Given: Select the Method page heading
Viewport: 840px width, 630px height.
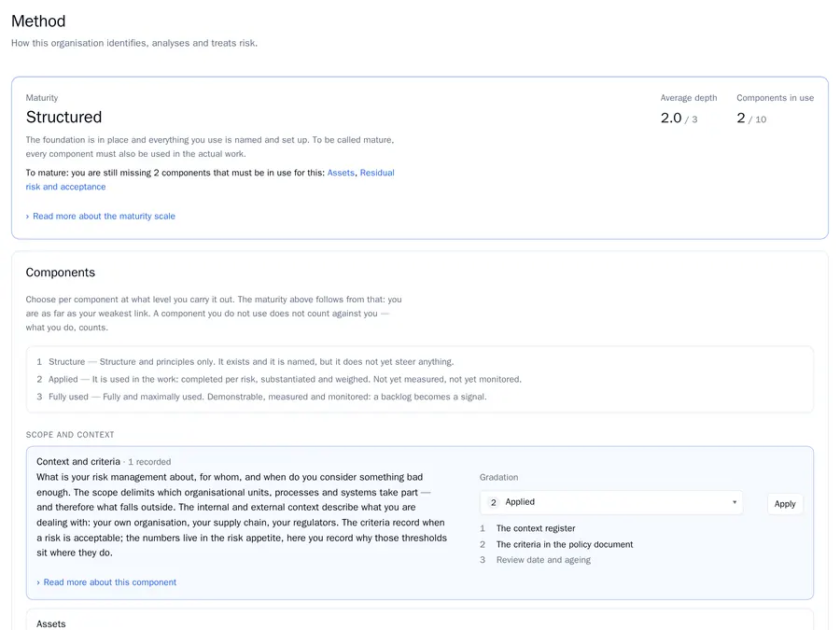Looking at the screenshot, I should 38,21.
